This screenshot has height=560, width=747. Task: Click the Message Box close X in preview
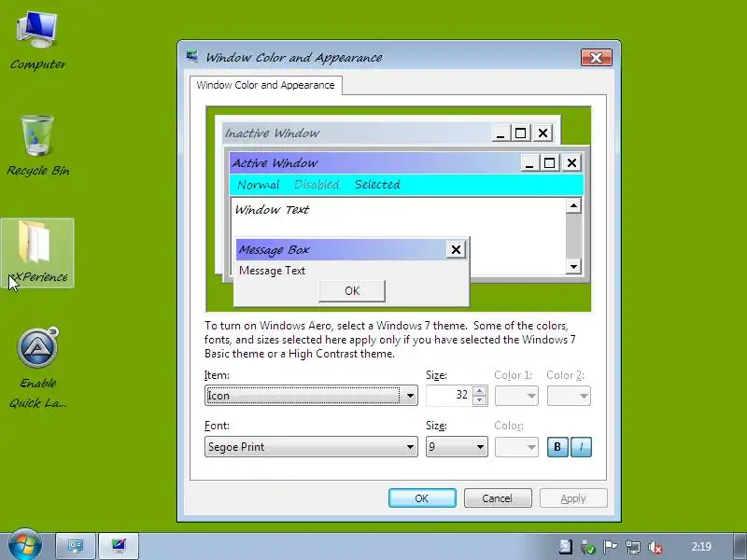(x=456, y=249)
